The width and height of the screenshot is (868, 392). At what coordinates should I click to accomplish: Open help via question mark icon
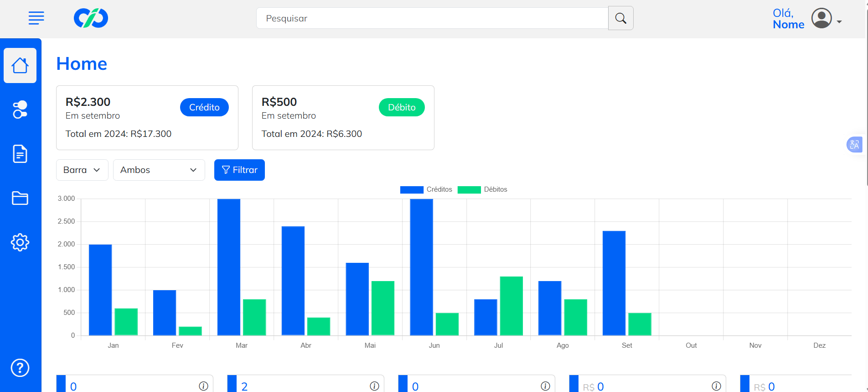(x=20, y=368)
